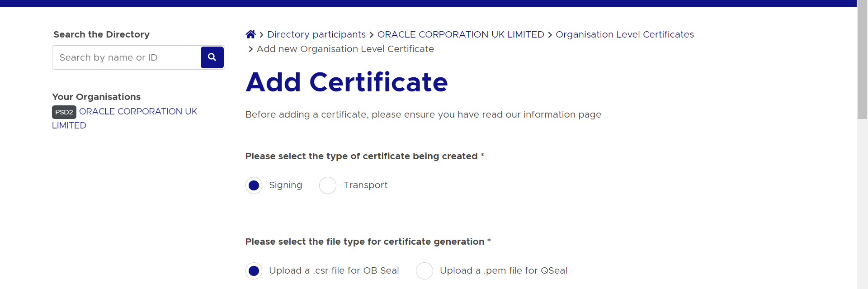This screenshot has height=289, width=868.
Task: Choose Upload a .pem file for QSeal
Action: [x=425, y=271]
